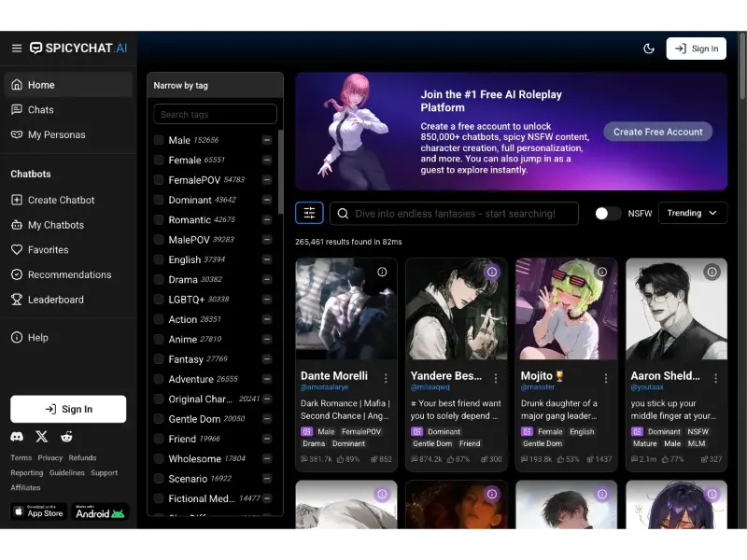
Task: Click the Create Free Account button
Action: click(x=657, y=132)
